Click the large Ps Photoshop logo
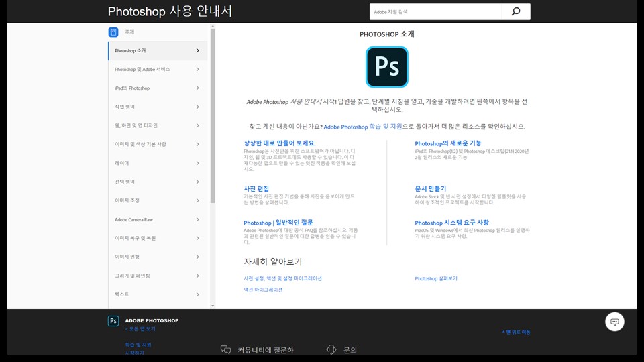Viewport: 644px width, 362px height. pos(387,67)
